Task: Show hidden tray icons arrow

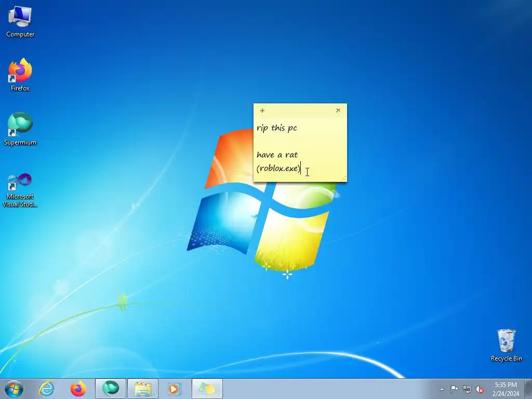Action: pos(442,389)
